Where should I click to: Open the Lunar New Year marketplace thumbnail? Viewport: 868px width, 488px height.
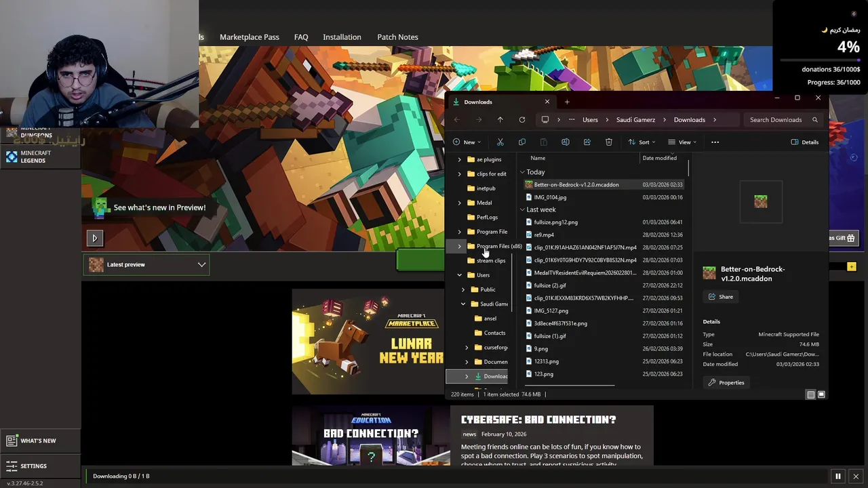tap(368, 342)
